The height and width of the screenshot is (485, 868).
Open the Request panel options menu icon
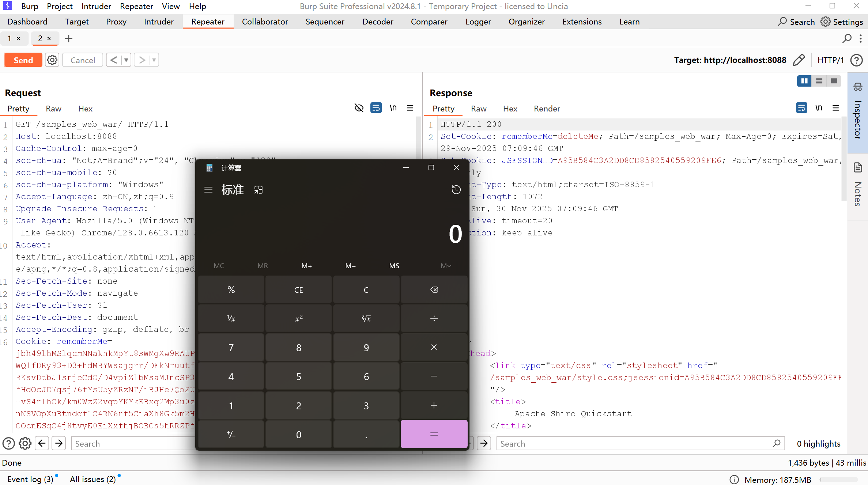pos(410,108)
